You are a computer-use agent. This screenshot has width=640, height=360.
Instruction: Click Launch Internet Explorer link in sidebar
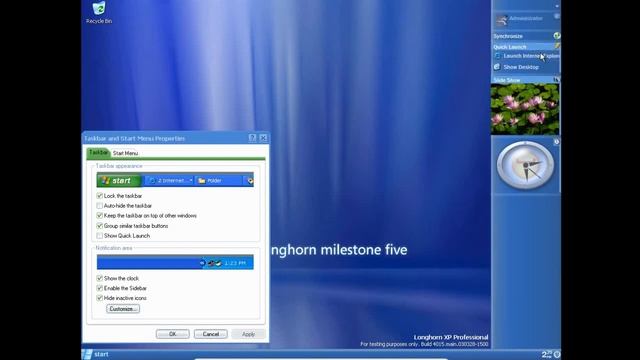point(531,56)
